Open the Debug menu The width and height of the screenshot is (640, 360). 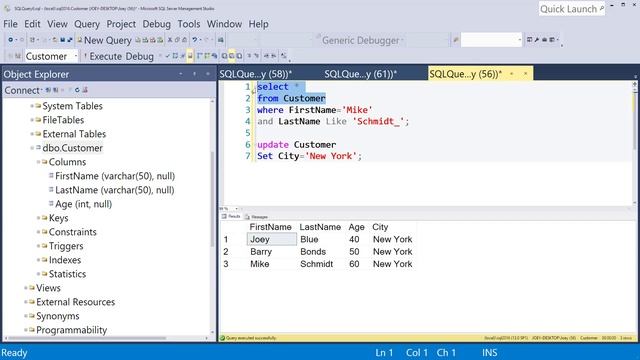[x=156, y=24]
